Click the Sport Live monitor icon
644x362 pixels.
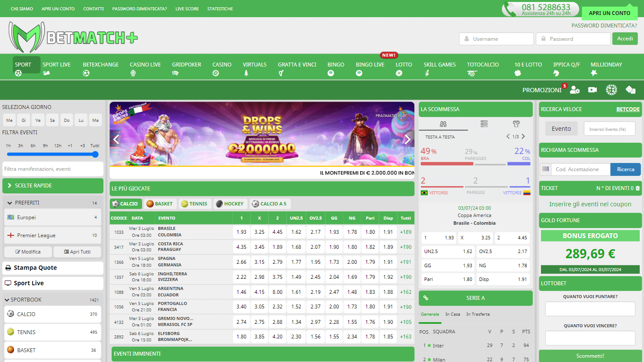(8, 283)
